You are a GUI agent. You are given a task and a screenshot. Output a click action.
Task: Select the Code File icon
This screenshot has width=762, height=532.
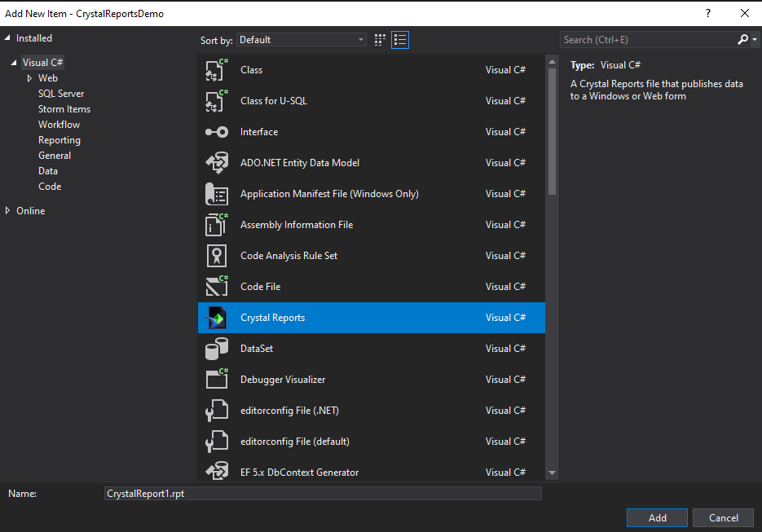pos(217,287)
